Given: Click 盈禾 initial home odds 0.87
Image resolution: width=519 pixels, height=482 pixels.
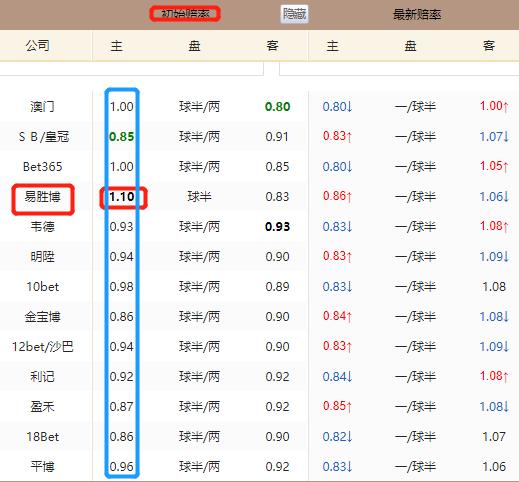Looking at the screenshot, I should 122,407.
